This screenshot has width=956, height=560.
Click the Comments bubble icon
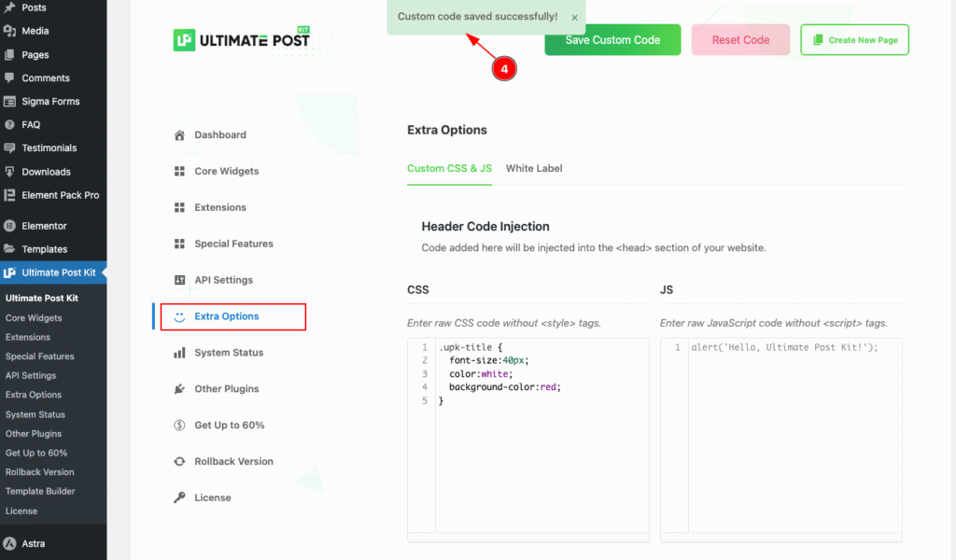[x=9, y=78]
